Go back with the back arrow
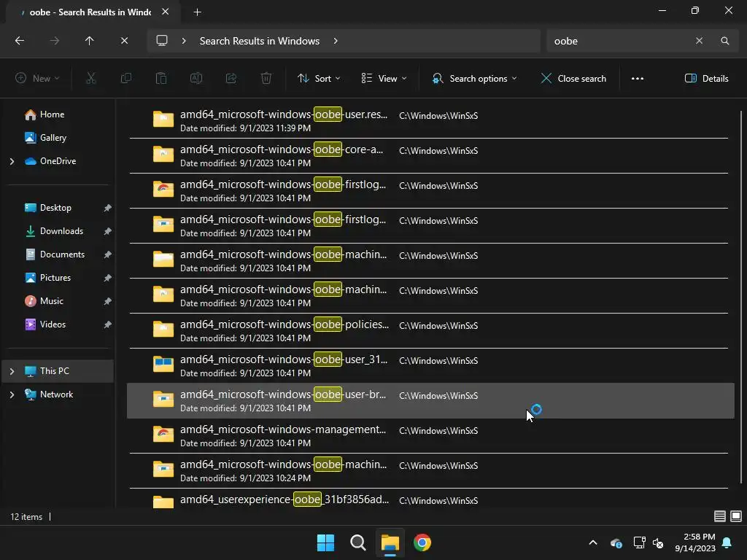This screenshot has width=747, height=560. pyautogui.click(x=20, y=41)
